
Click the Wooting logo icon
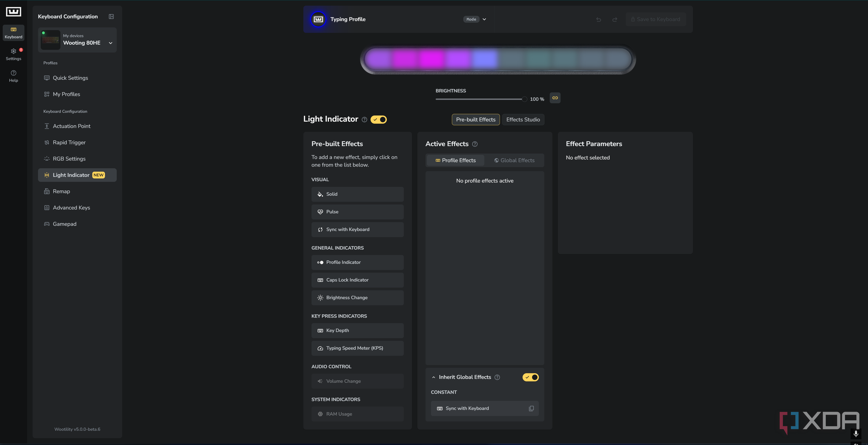14,12
